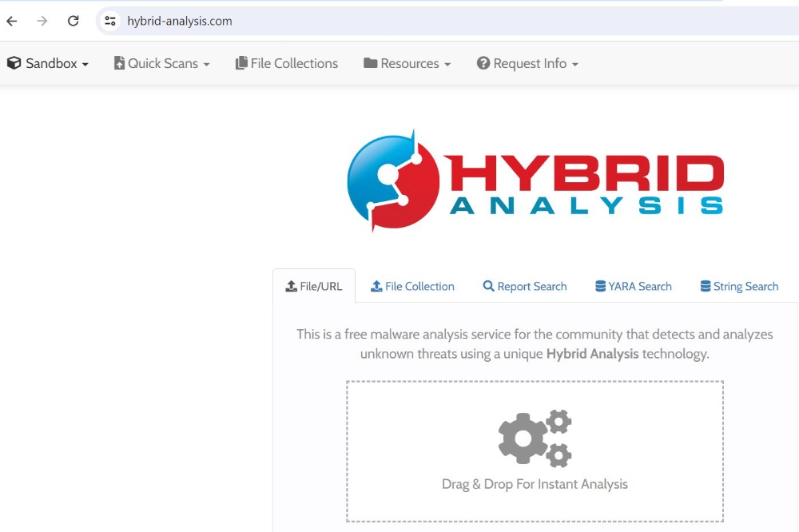Open the Sandbox dropdown menu

tap(48, 64)
